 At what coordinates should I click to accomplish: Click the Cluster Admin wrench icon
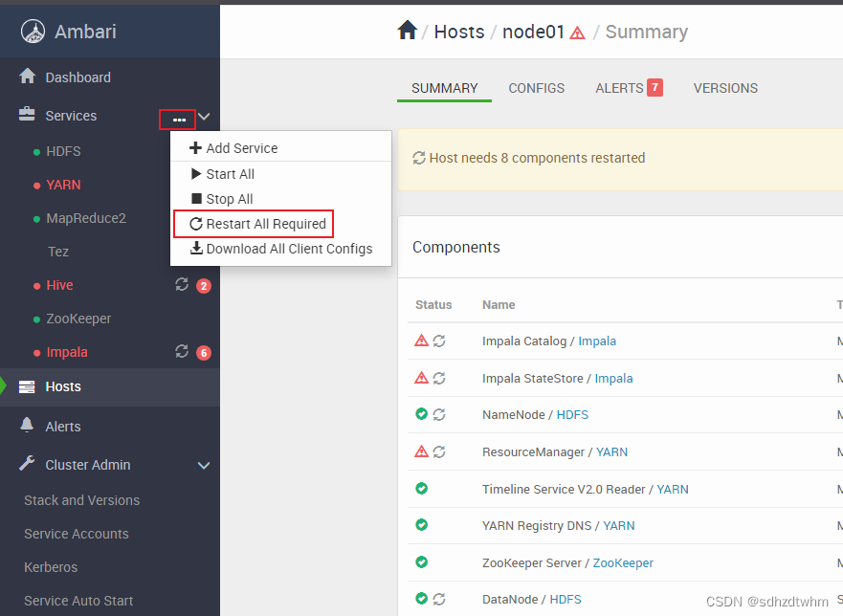coord(27,463)
